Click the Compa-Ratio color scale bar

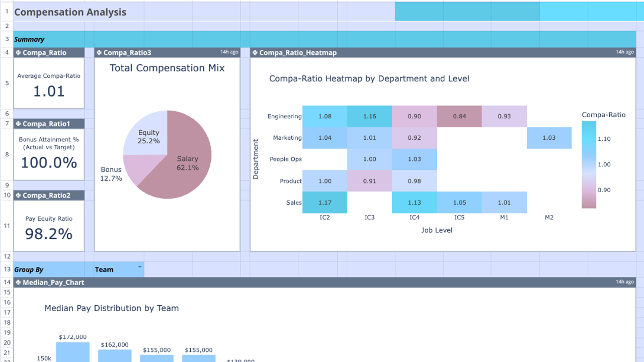click(x=588, y=164)
